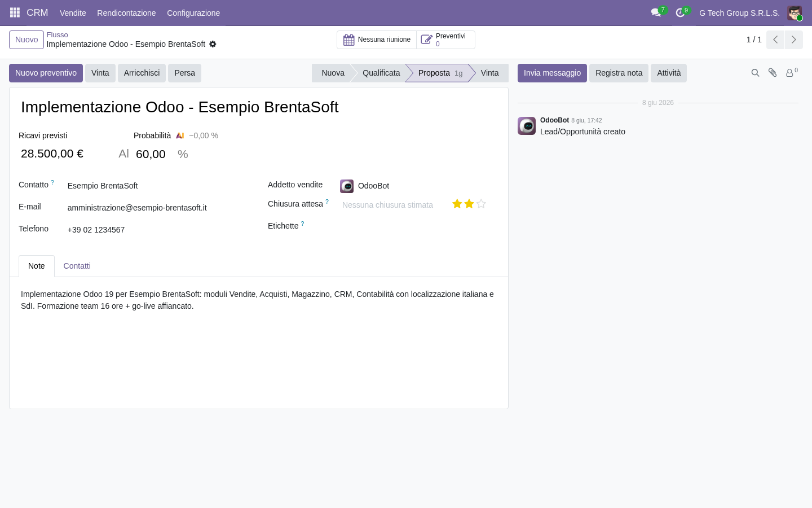Click the calendar icon for Nessuna riunione

[x=349, y=40]
